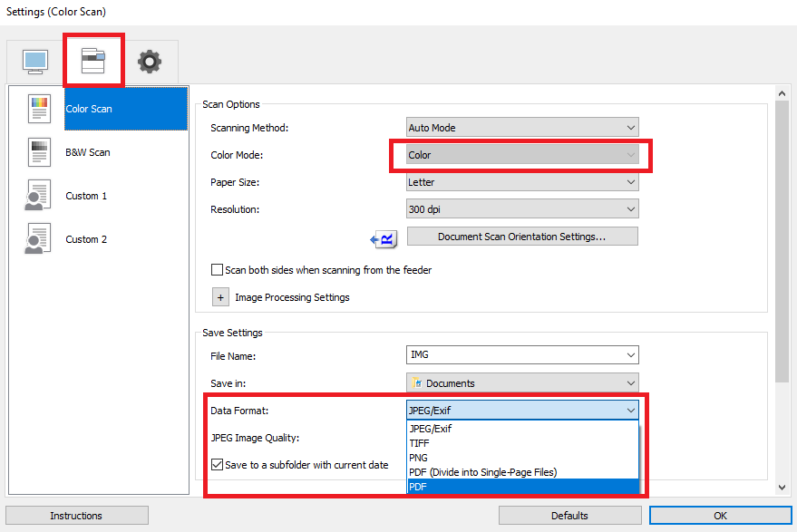
Task: Click the scan orientation arrow icon
Action: tap(384, 238)
